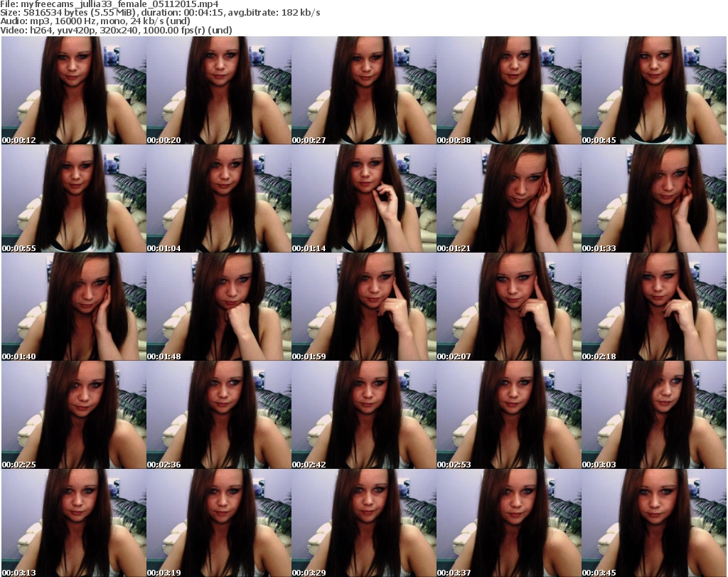Pick the frame timestamped 00:01:59
This screenshot has width=728, height=577.
(363, 307)
